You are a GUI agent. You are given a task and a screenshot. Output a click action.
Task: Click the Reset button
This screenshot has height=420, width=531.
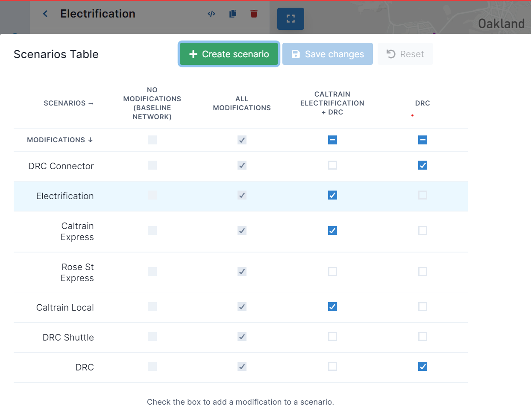point(405,54)
